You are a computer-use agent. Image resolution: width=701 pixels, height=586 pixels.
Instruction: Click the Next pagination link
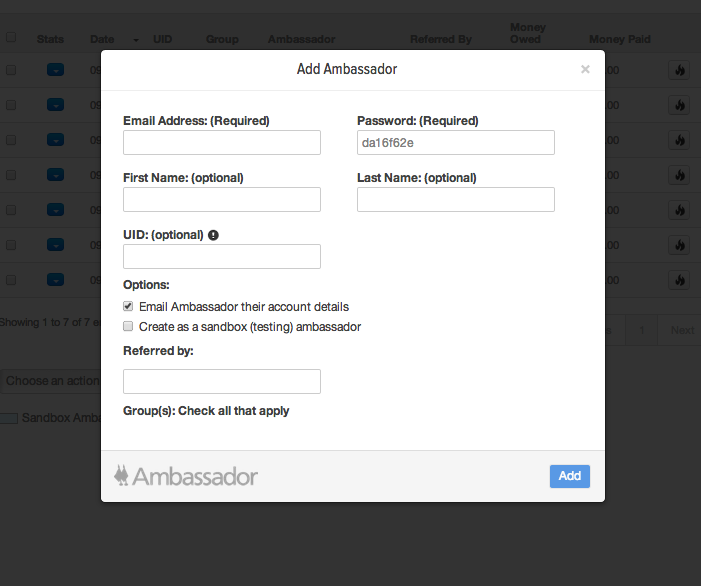click(682, 330)
